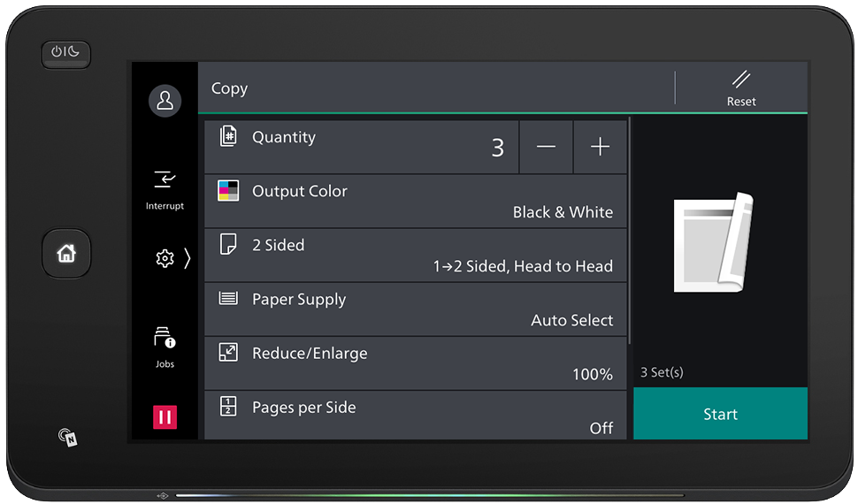
Task: Click the Copy title
Action: (x=229, y=89)
